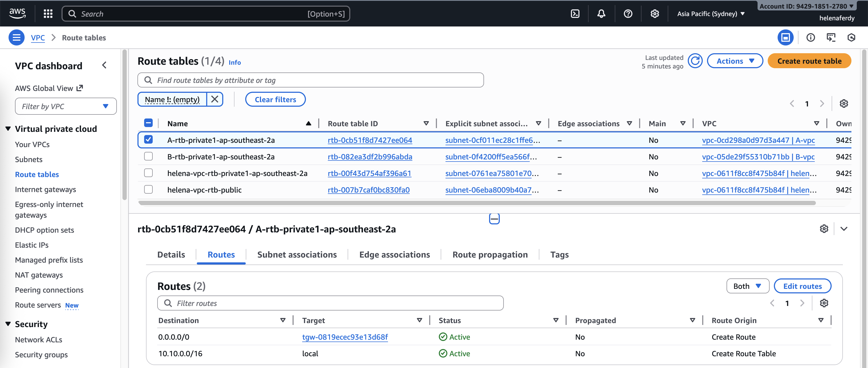868x368 pixels.
Task: Switch to the Subnet associations tab
Action: click(297, 254)
